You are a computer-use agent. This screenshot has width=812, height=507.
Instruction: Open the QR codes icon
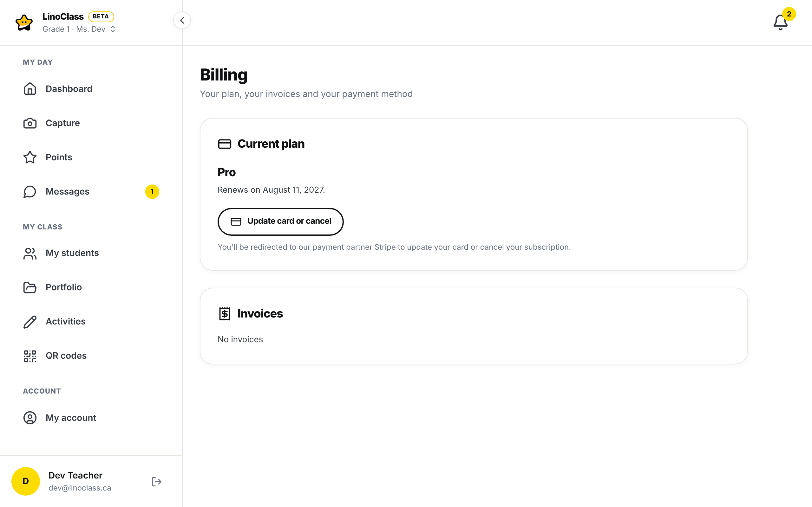click(x=30, y=356)
